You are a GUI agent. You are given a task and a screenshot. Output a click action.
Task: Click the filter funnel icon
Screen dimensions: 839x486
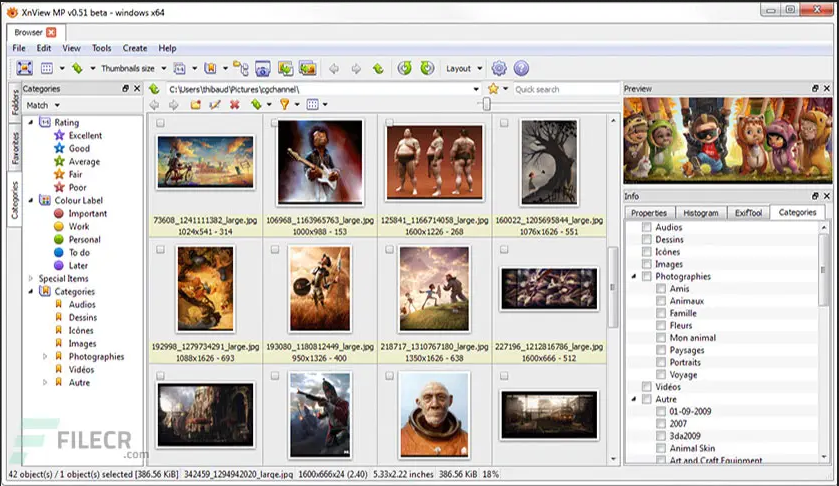coord(284,105)
